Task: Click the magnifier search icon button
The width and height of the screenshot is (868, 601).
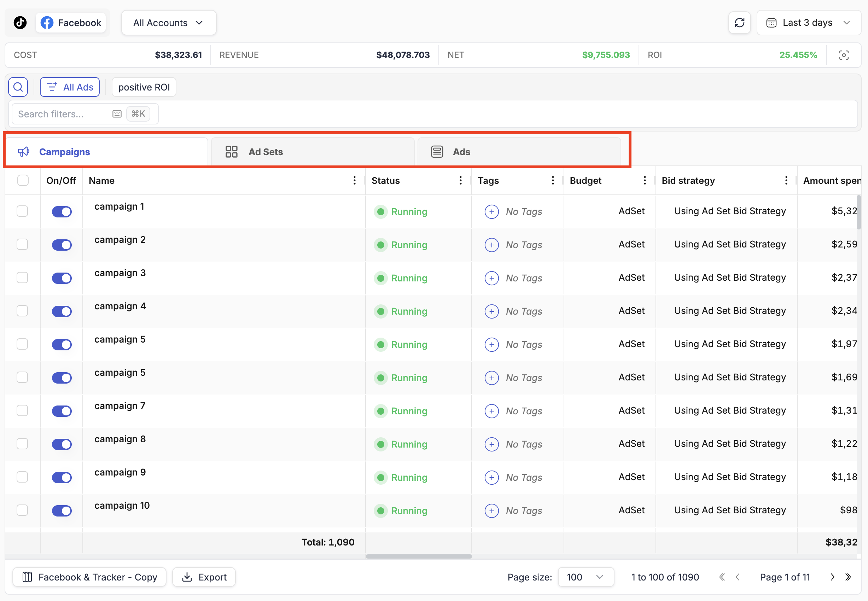Action: [x=18, y=87]
